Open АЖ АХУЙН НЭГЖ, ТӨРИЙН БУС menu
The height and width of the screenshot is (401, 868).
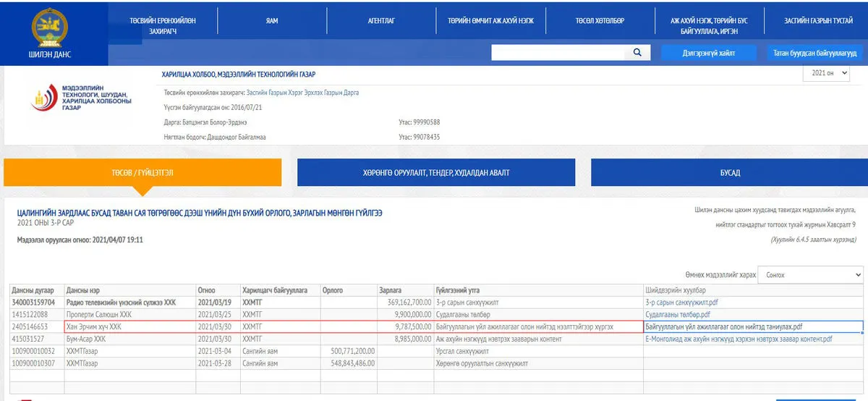[709, 25]
